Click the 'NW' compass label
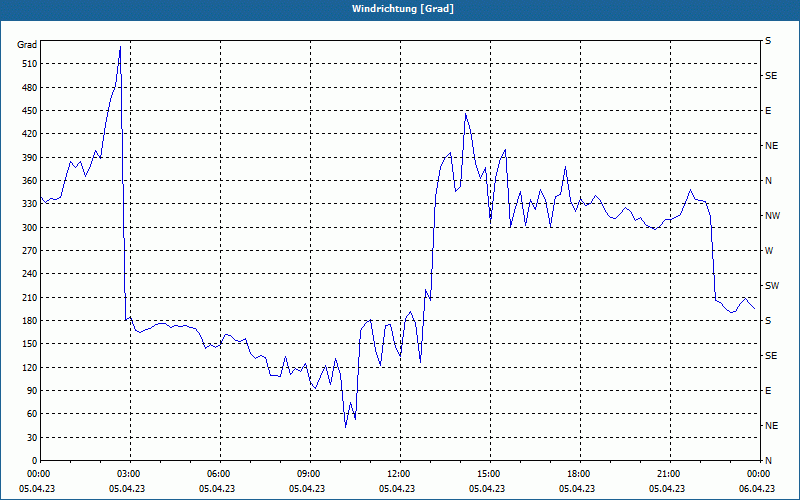The height and width of the screenshot is (500, 800). 772,216
